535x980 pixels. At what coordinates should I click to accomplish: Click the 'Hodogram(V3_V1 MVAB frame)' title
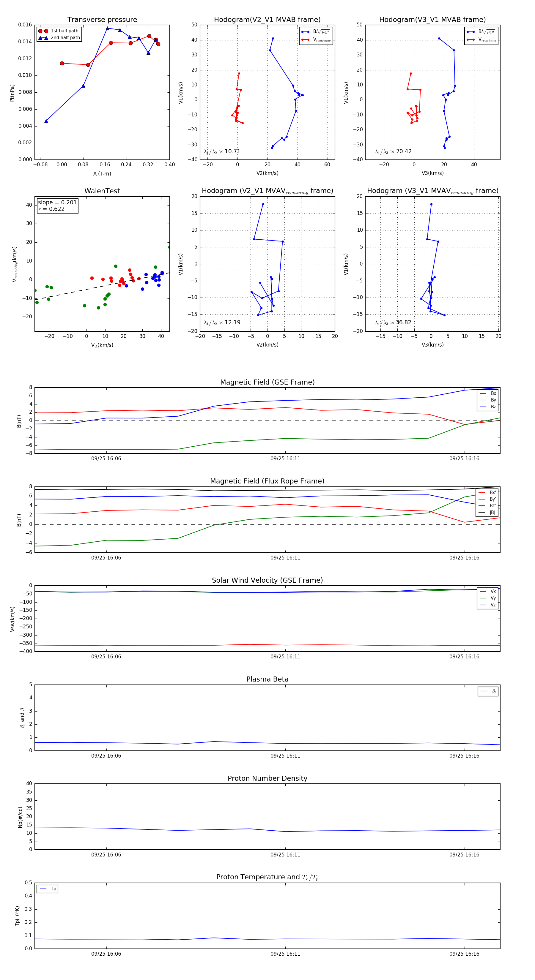click(432, 19)
